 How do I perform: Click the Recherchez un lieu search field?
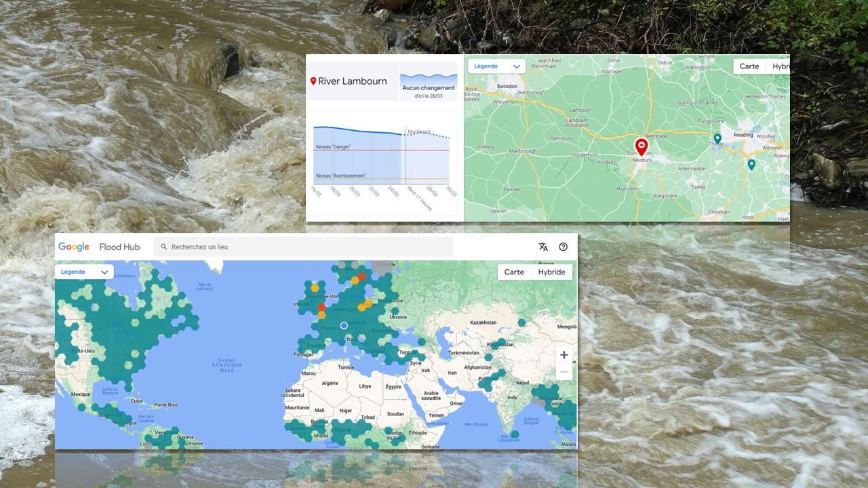click(303, 247)
